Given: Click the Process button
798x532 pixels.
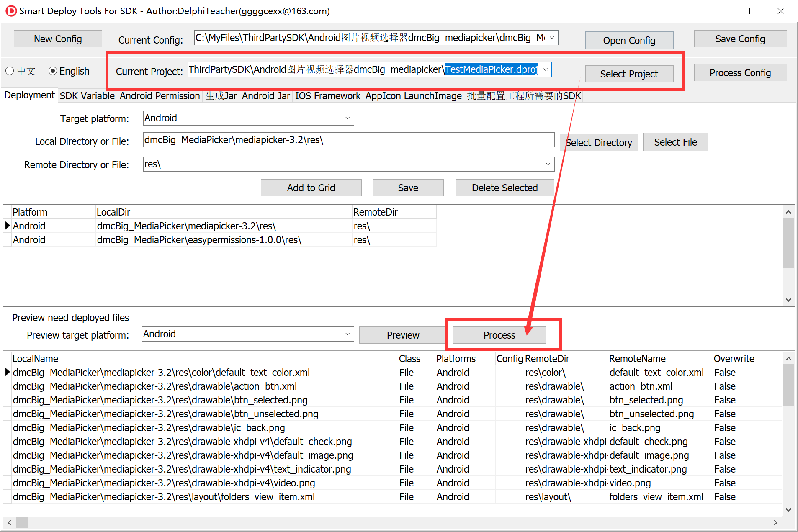Looking at the screenshot, I should 499,335.
